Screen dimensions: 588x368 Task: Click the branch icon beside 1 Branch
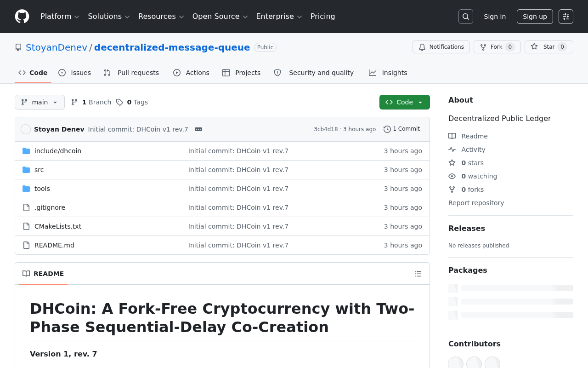coord(74,102)
